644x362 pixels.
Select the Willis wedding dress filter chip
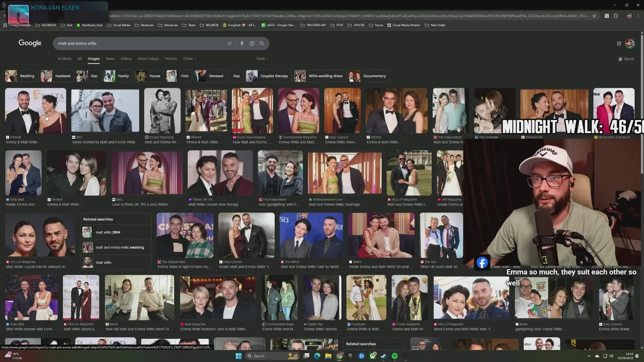[319, 76]
